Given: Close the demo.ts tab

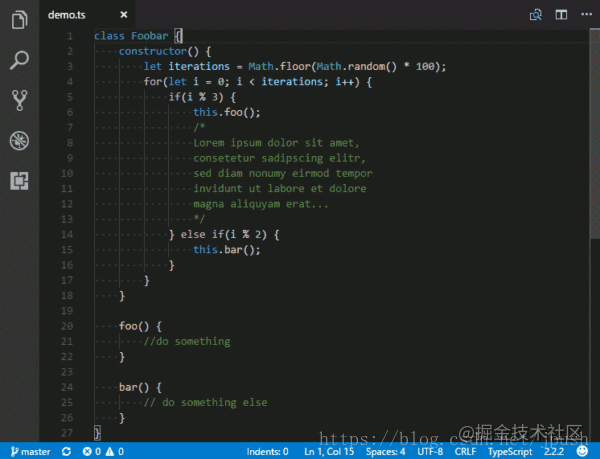Looking at the screenshot, I should (x=124, y=15).
